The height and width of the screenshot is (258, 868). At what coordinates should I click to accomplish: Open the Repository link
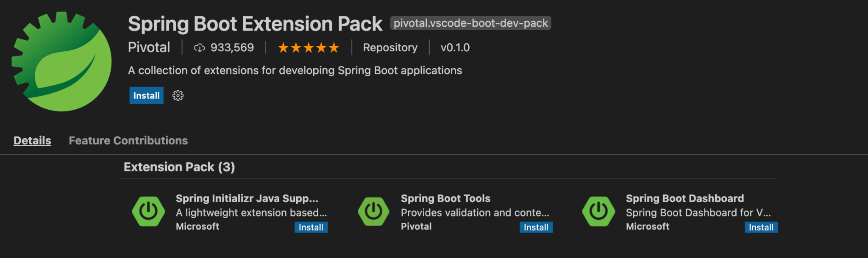390,48
